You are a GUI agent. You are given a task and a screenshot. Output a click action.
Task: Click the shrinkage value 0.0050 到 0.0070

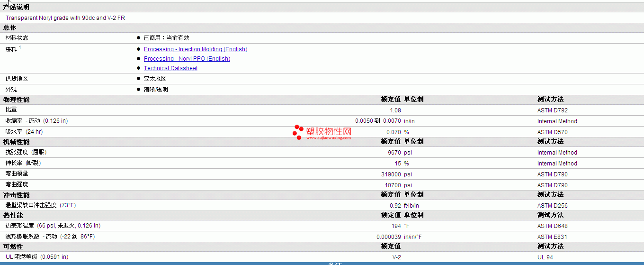point(378,121)
